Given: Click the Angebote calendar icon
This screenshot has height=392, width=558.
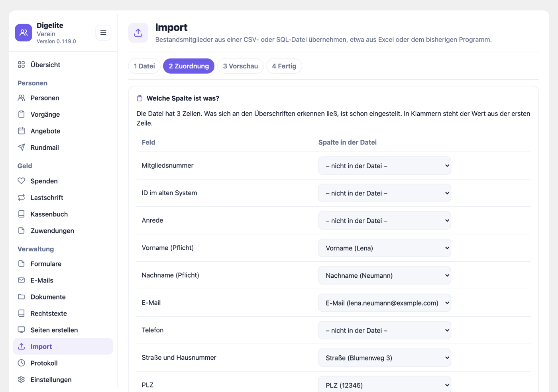Looking at the screenshot, I should click(22, 131).
